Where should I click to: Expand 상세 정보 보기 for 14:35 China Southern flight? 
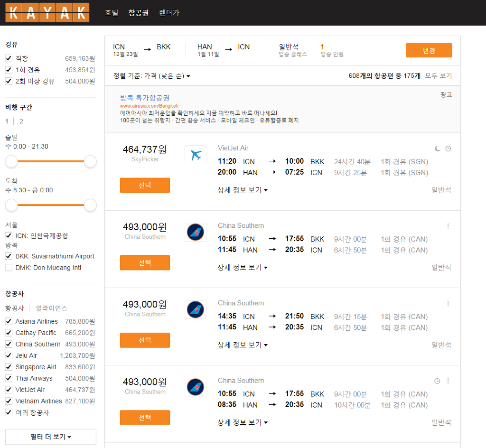point(243,345)
